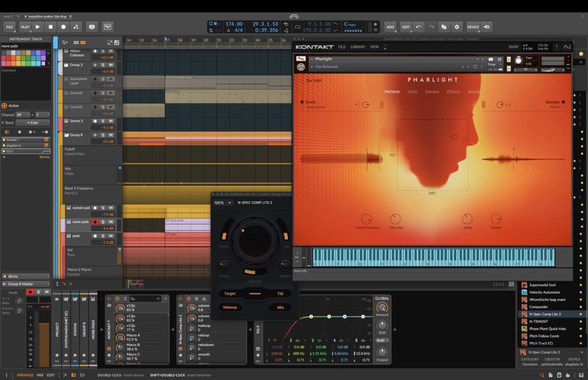Click the stop transport button
588x380 pixels.
click(x=50, y=27)
